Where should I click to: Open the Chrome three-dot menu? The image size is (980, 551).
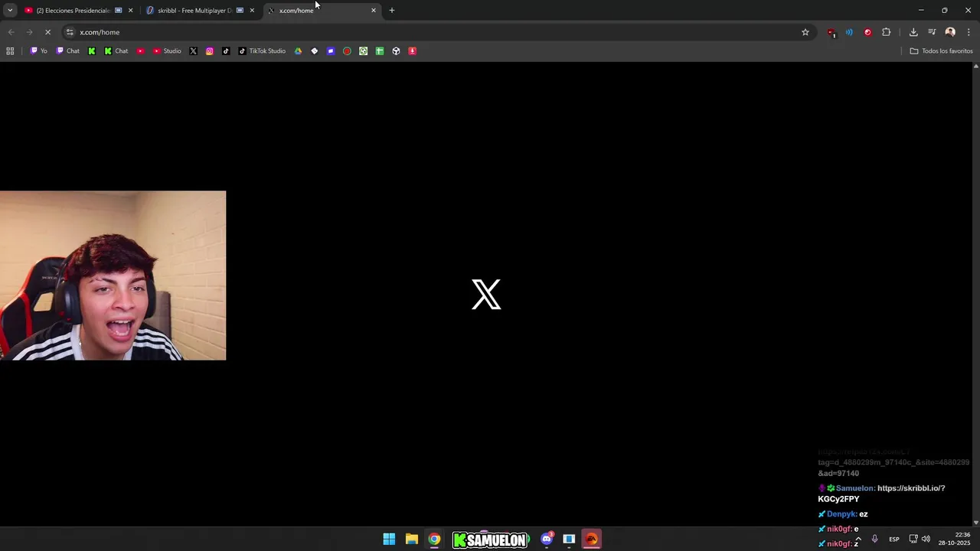(x=969, y=32)
